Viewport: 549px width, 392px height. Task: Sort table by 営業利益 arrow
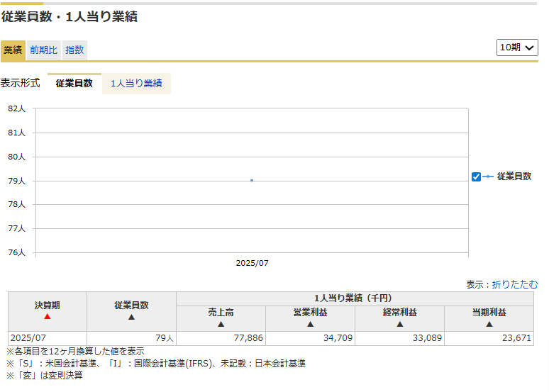[x=310, y=324]
